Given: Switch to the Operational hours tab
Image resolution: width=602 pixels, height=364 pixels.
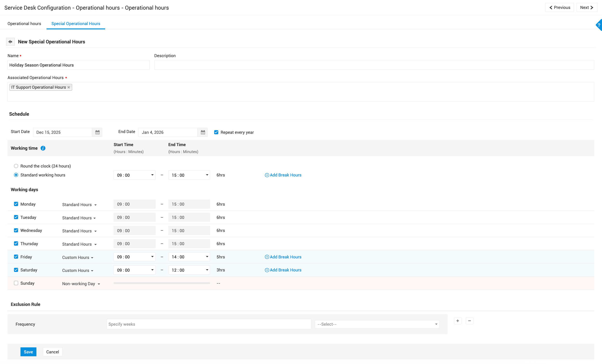Looking at the screenshot, I should pos(24,24).
